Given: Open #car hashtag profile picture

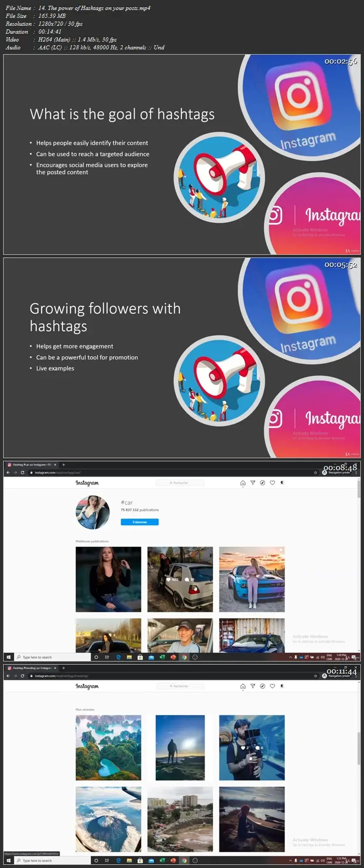Looking at the screenshot, I should [93, 512].
